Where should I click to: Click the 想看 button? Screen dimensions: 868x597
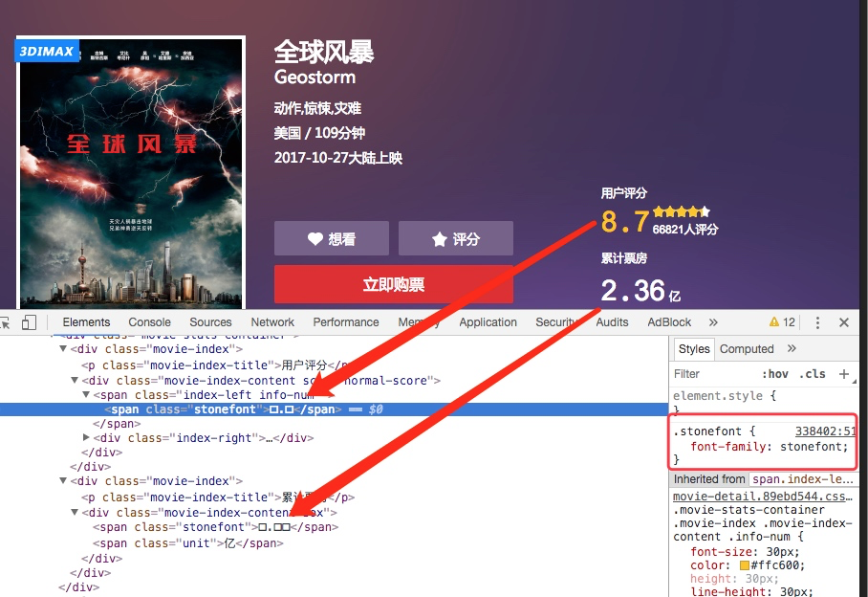[x=332, y=238]
